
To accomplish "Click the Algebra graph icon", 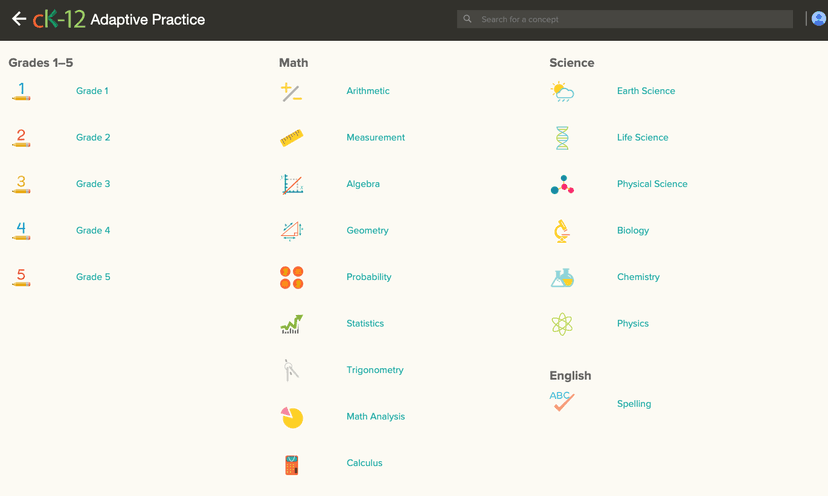I will [x=292, y=184].
